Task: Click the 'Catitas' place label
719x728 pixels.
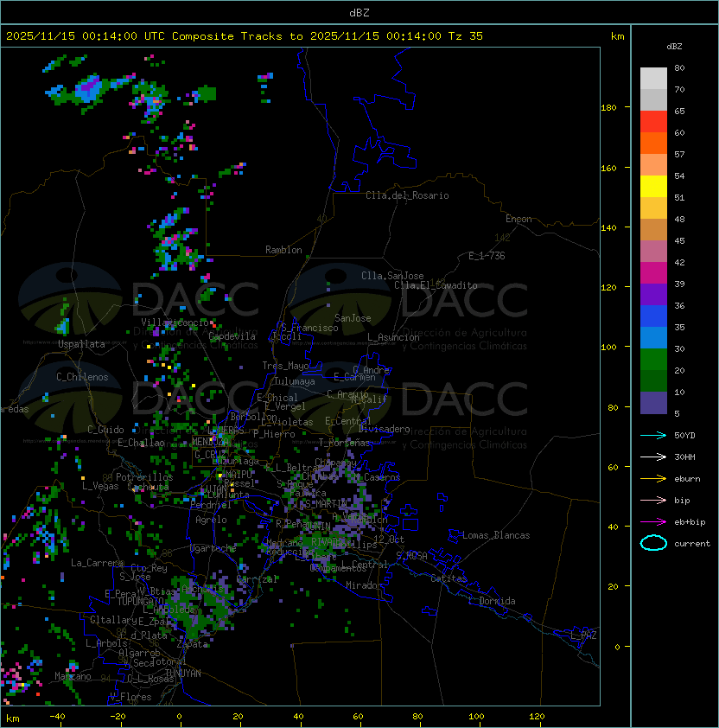Action: click(449, 578)
